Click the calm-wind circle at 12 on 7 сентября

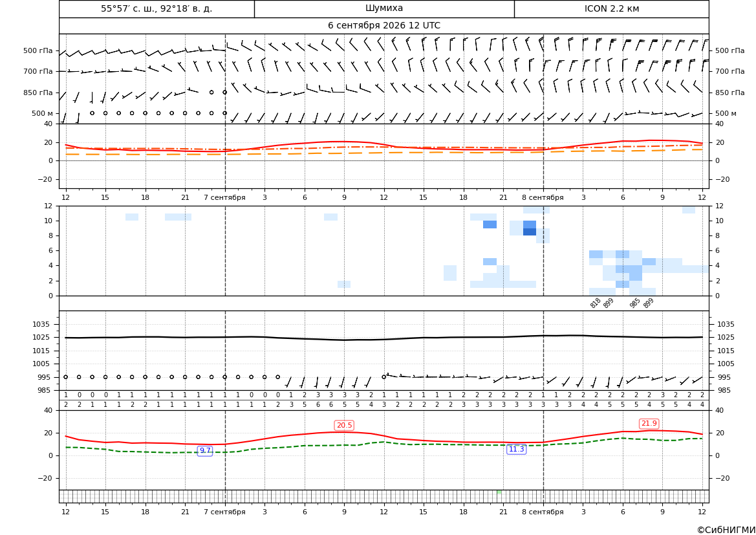tap(383, 377)
